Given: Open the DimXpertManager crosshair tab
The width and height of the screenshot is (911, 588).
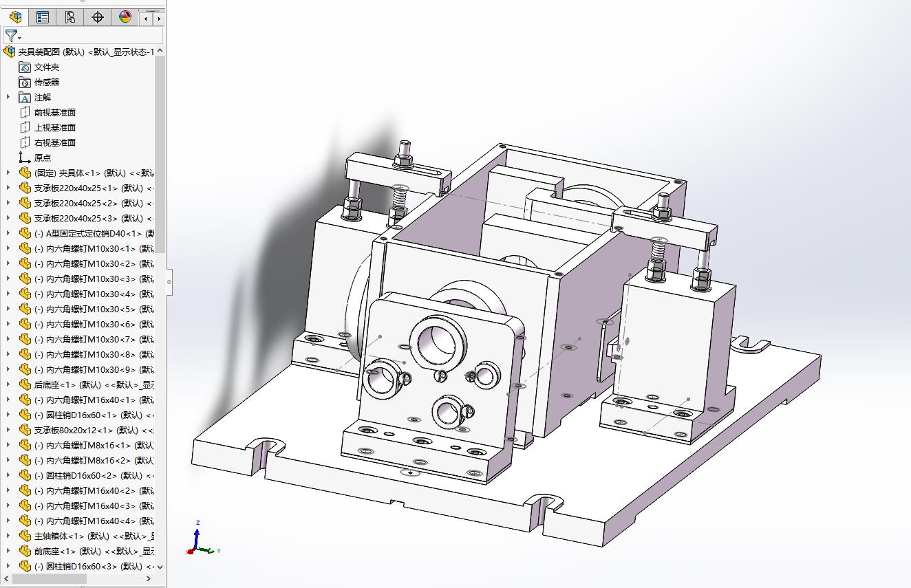Looking at the screenshot, I should (x=97, y=17).
